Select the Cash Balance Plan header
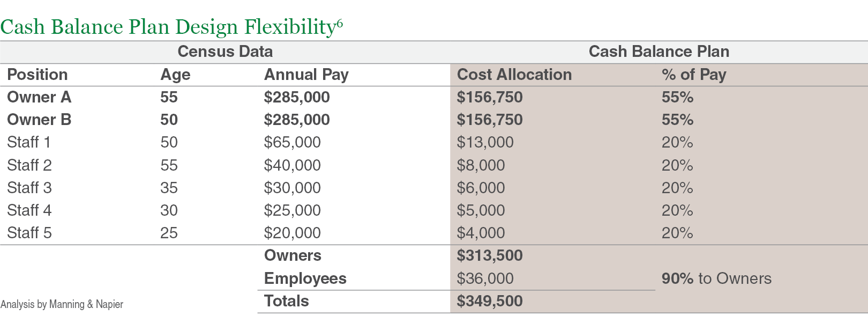The height and width of the screenshot is (330, 868). click(x=659, y=52)
